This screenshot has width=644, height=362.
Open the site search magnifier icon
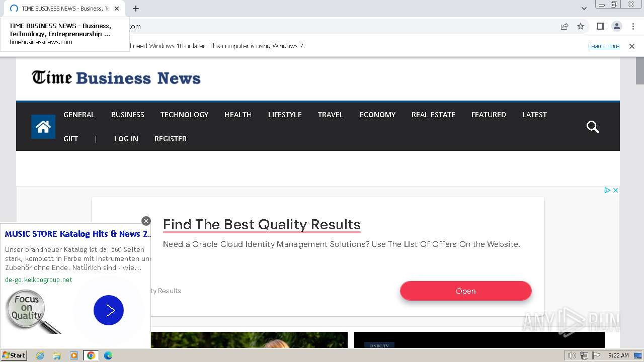click(593, 127)
